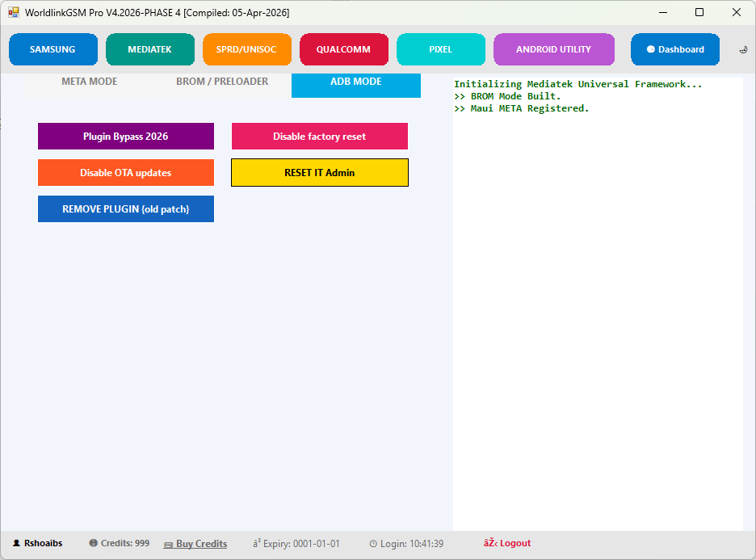This screenshot has width=756, height=560.
Task: Run Plugin Bypass 2026
Action: (125, 137)
